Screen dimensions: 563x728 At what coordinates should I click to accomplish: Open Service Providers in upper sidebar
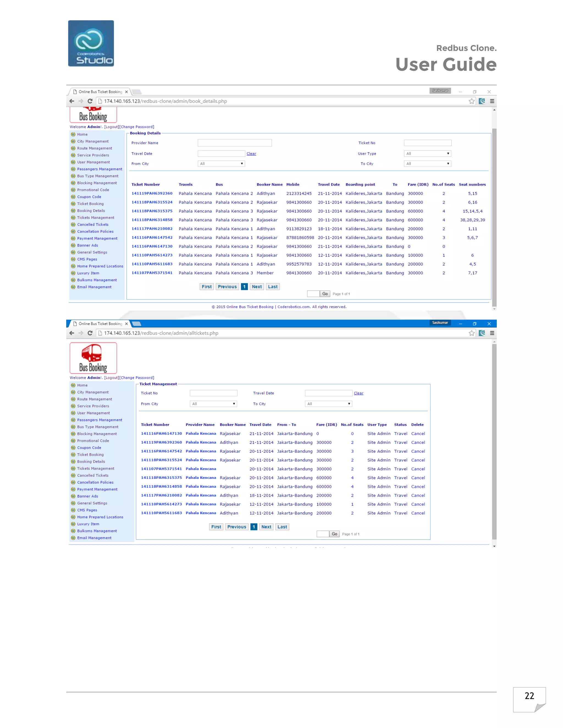(93, 155)
